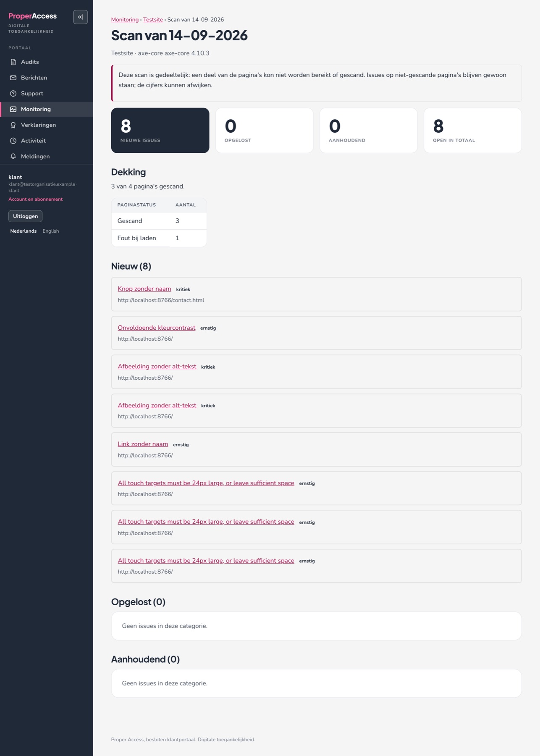Open Meldingen in the sidebar
Viewport: 540px width, 756px height.
coord(47,156)
